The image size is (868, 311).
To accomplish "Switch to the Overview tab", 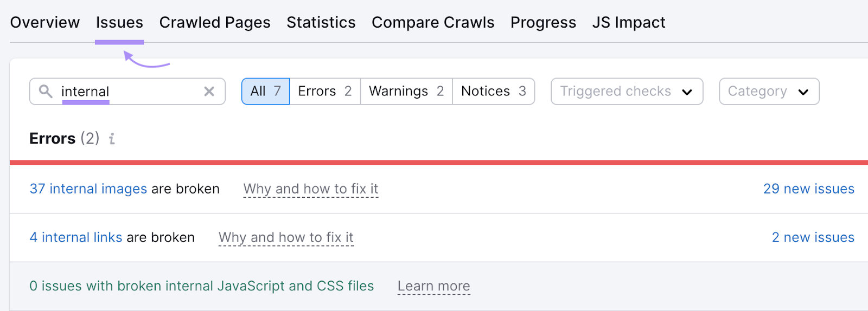I will [x=45, y=23].
